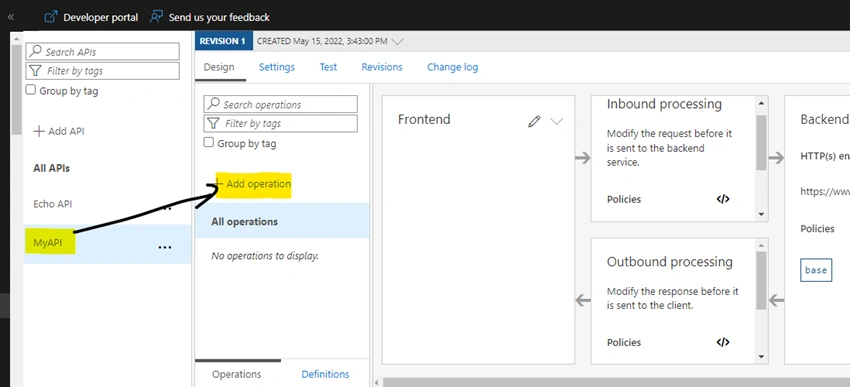This screenshot has width=850, height=387.
Task: Click the Inbound processing title
Action: 664,104
